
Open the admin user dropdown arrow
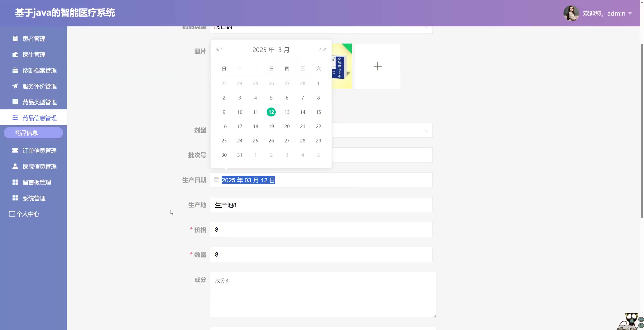[x=630, y=13]
